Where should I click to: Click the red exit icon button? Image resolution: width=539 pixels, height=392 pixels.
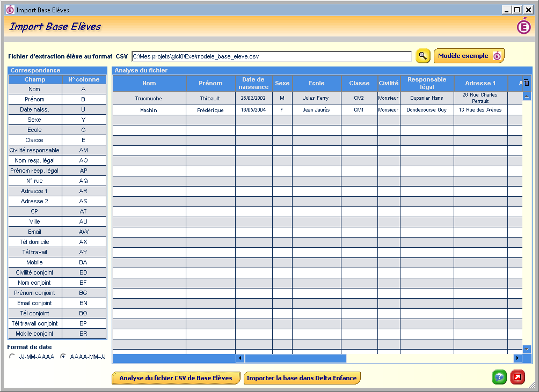click(x=518, y=377)
